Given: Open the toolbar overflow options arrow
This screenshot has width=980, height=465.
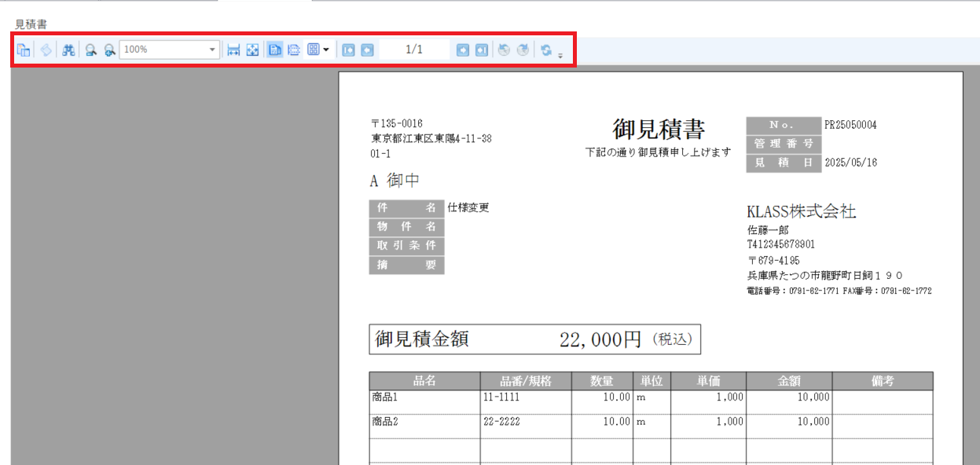Looking at the screenshot, I should click(x=560, y=55).
